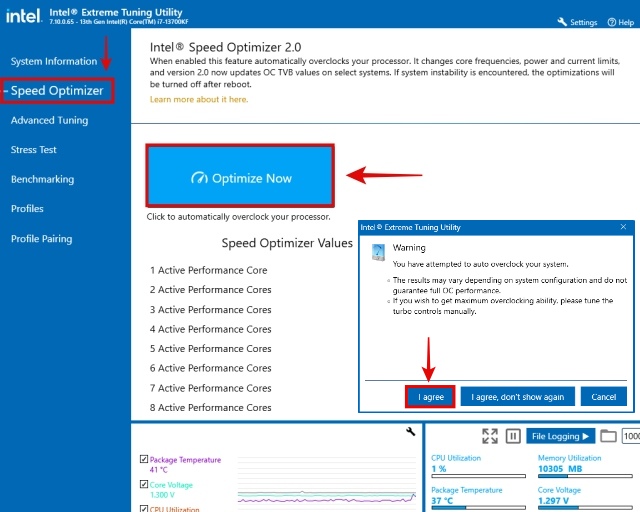Go to Advanced Tuning section
Screen dimensions: 640x512
coord(49,120)
